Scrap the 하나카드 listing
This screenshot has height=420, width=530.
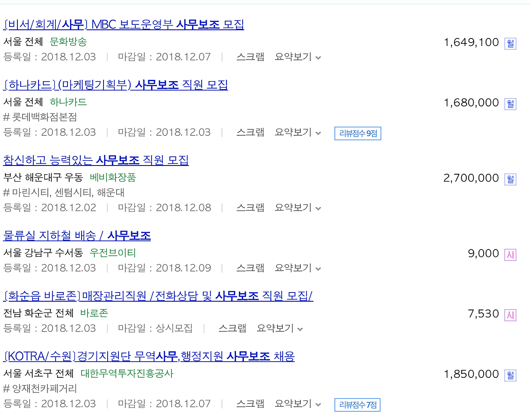point(250,132)
